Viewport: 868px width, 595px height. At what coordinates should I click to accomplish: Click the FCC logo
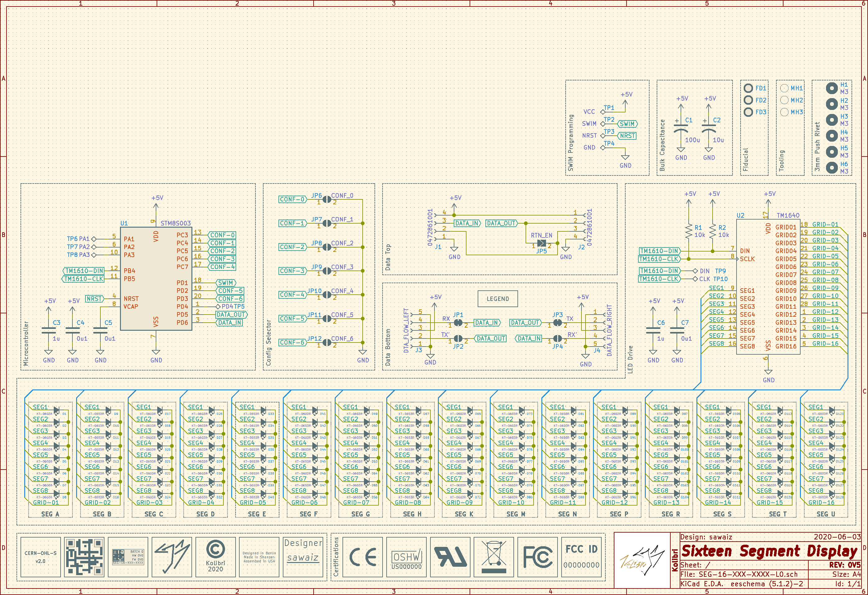click(537, 557)
